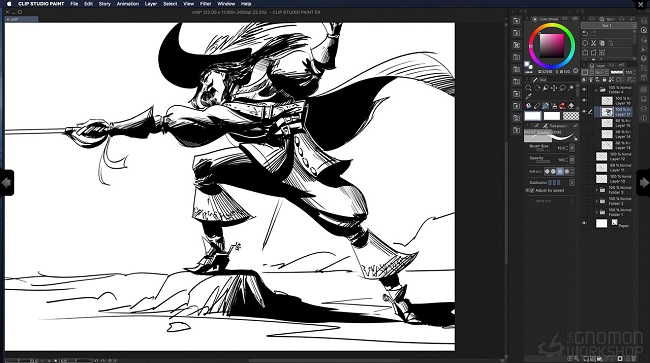
Task: Open the Filter menu
Action: (205, 4)
